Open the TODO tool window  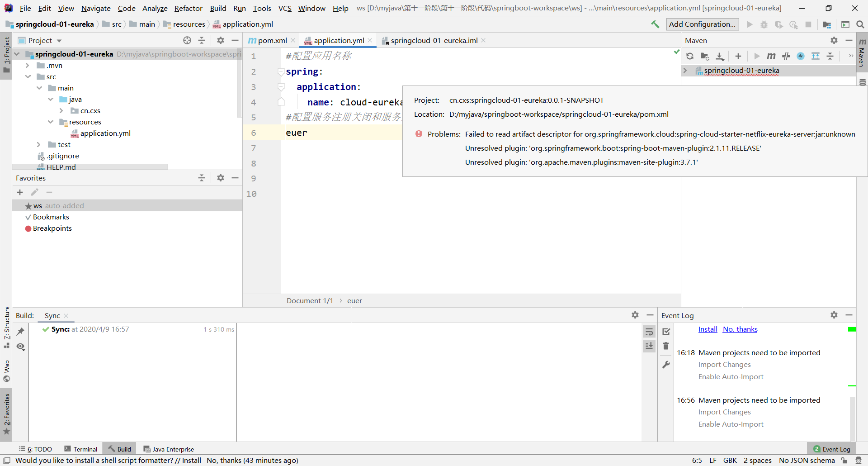pos(36,449)
